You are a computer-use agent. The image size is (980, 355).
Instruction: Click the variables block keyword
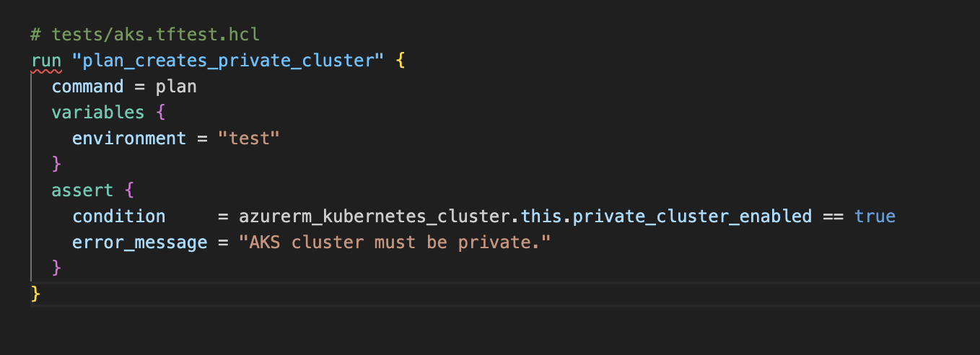click(98, 113)
